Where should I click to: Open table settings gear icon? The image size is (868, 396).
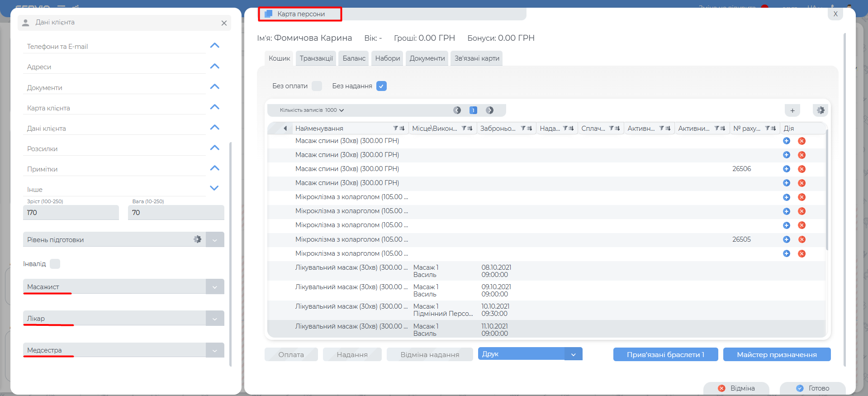point(821,110)
